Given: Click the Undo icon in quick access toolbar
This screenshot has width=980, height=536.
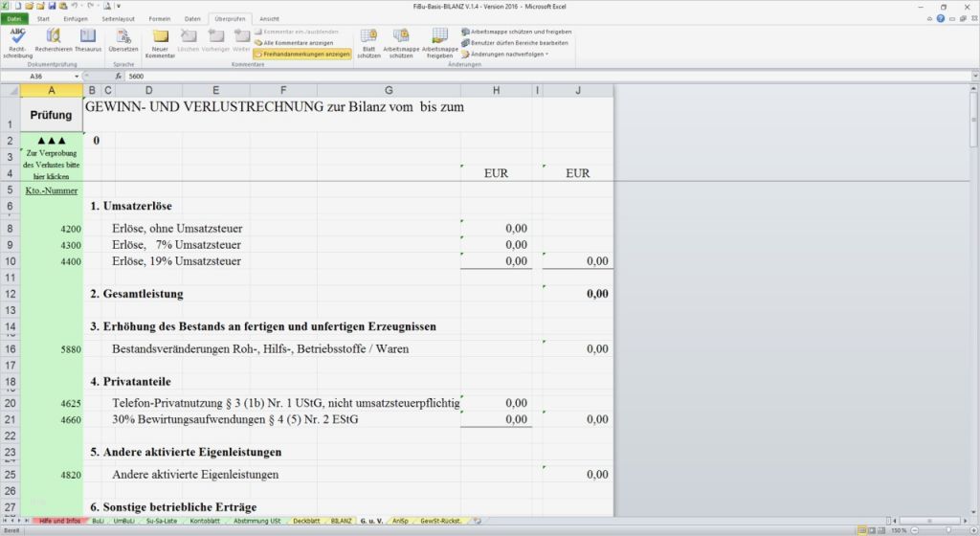Looking at the screenshot, I should click(x=75, y=6).
